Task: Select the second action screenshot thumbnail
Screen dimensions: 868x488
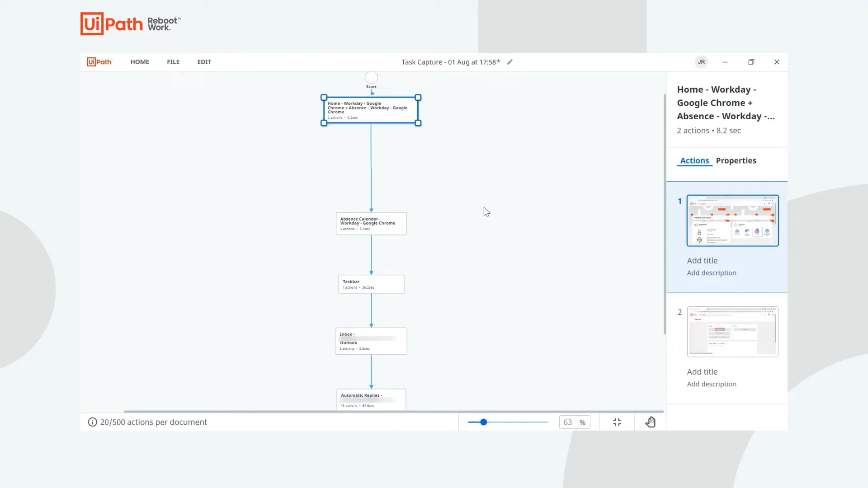Action: [x=732, y=332]
